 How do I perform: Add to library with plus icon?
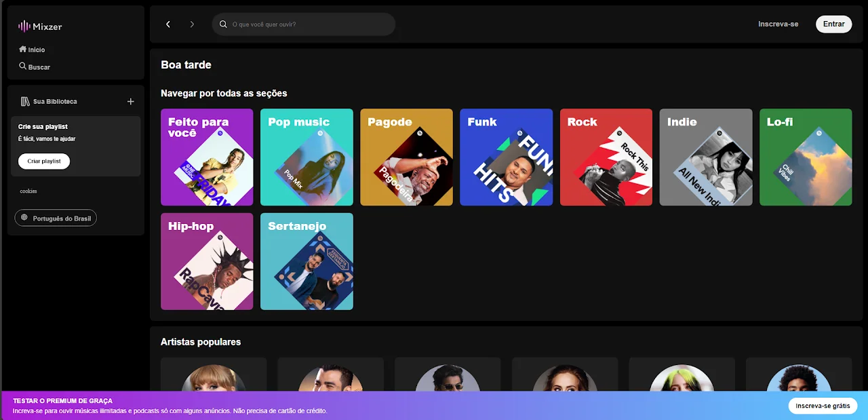tap(131, 101)
